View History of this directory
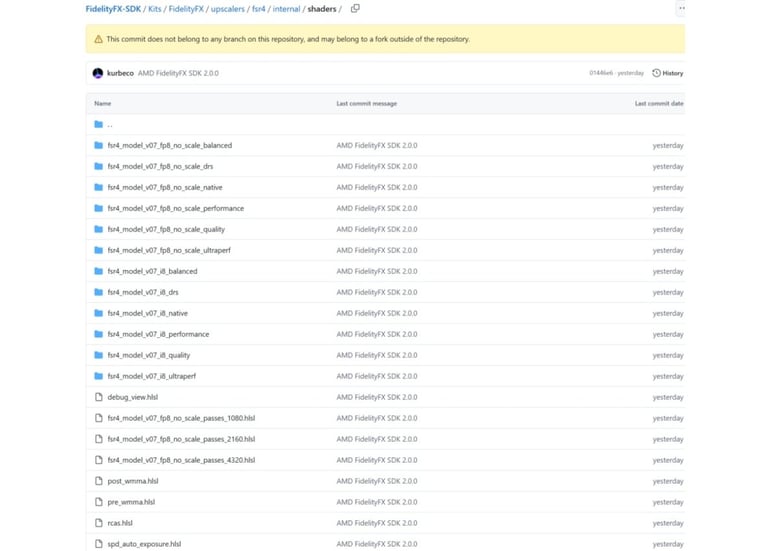 pos(668,73)
